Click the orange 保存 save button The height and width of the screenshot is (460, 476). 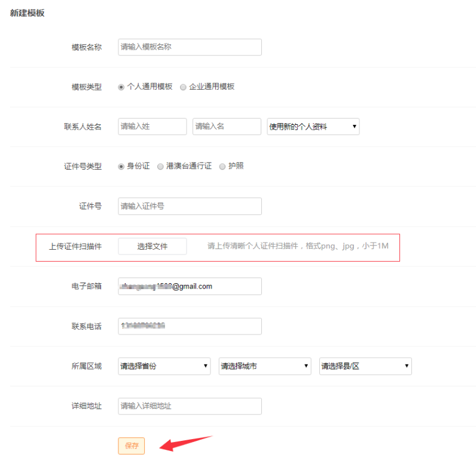coord(132,446)
